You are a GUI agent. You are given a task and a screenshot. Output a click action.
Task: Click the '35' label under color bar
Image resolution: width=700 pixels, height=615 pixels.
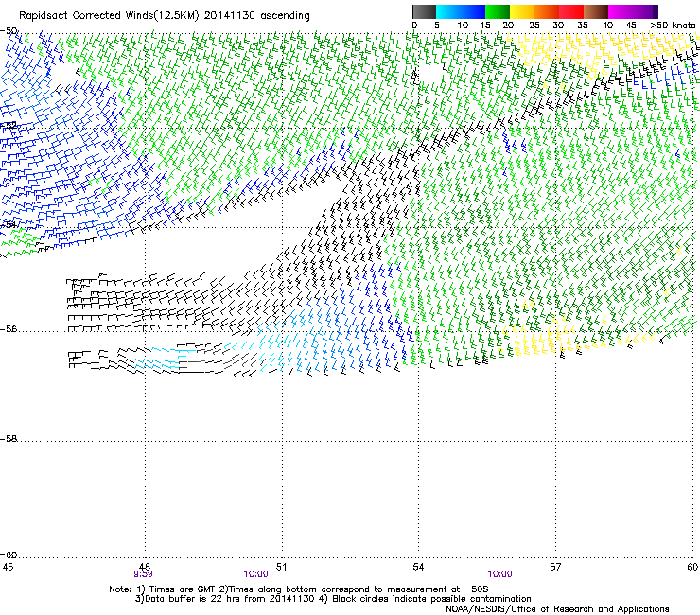point(583,26)
